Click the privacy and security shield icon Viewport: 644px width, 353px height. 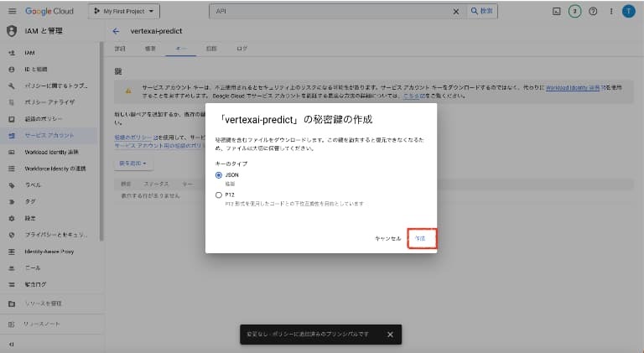12,235
